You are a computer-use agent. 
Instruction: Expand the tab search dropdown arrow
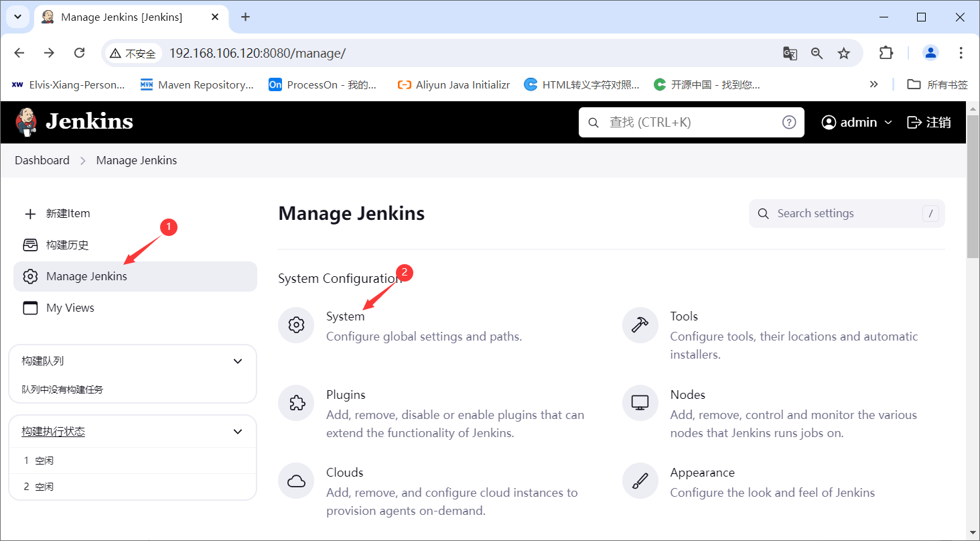(x=17, y=17)
